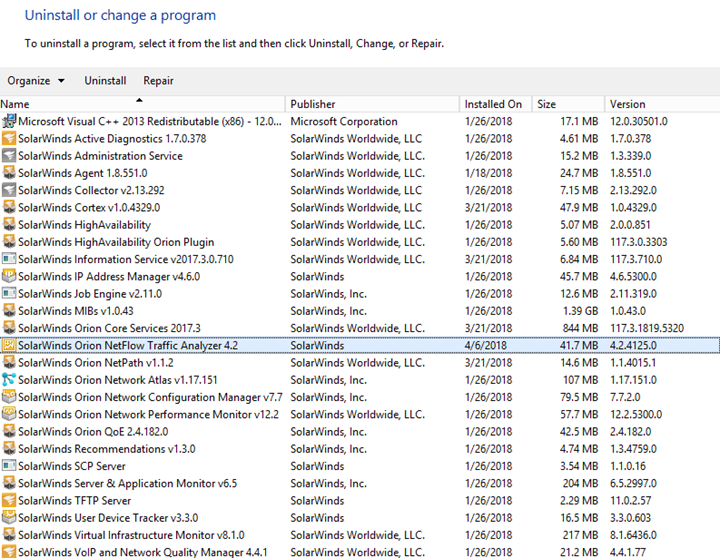Click the 4/6/2018 installed date cell
The height and width of the screenshot is (558, 720).
pos(486,345)
